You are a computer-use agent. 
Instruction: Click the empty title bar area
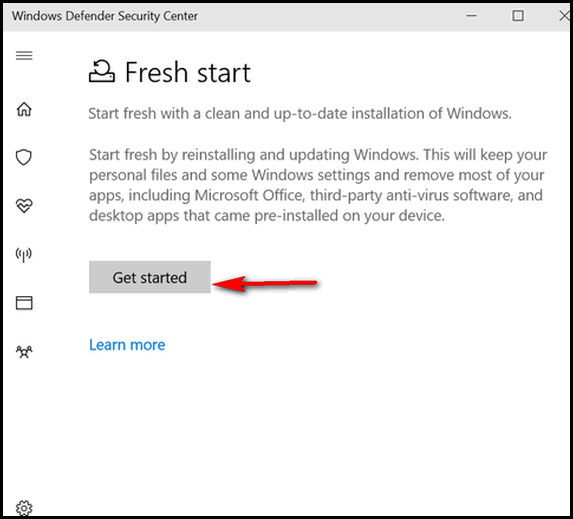click(329, 16)
